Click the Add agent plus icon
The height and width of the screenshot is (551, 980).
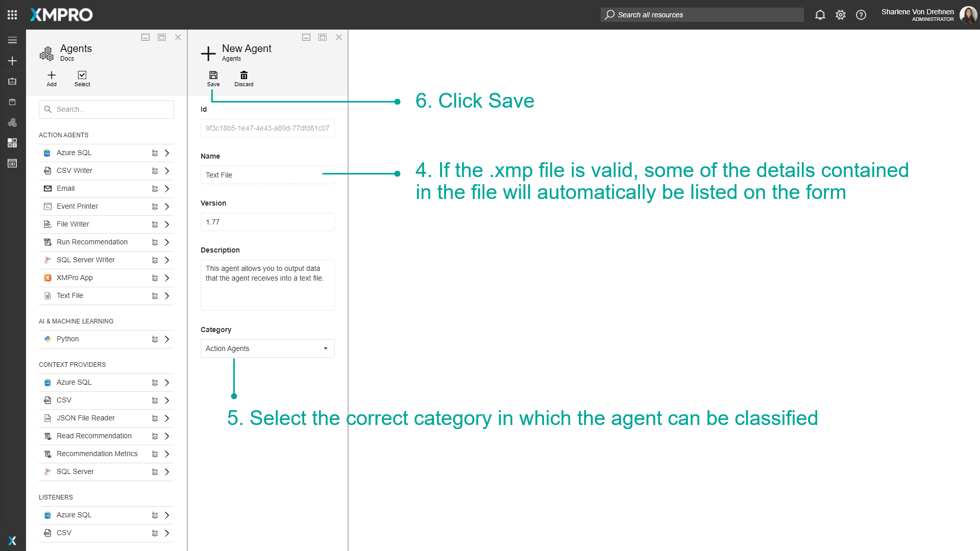click(x=52, y=76)
